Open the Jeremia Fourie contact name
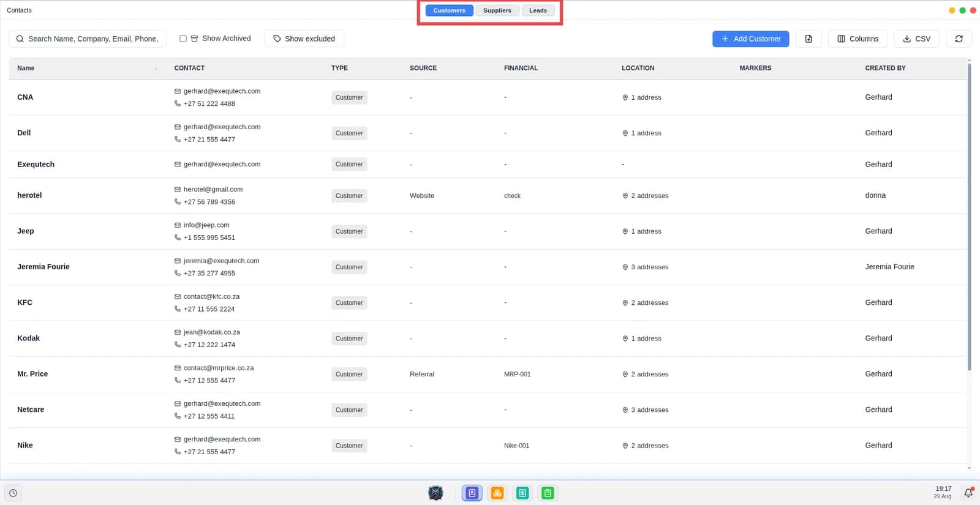980x505 pixels. point(43,267)
